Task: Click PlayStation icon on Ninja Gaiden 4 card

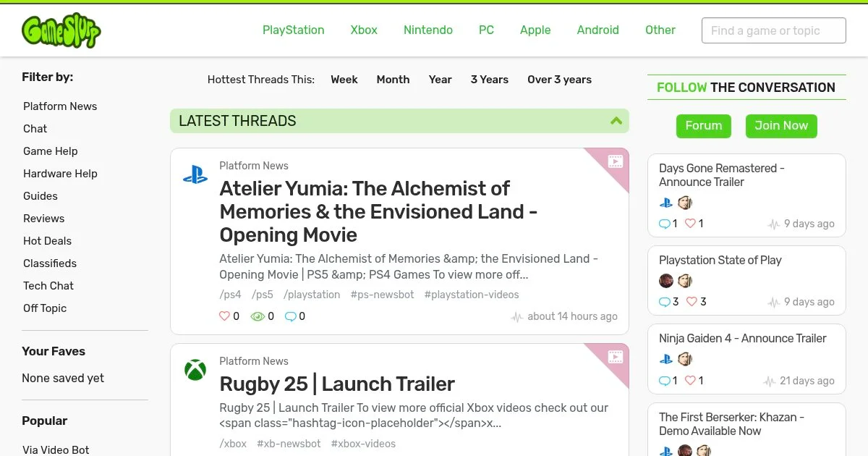Action: [x=666, y=360]
